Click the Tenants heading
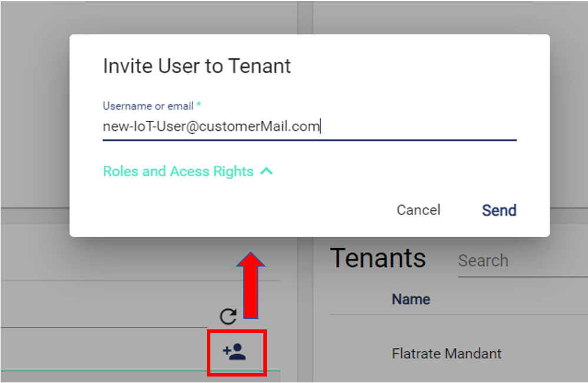Viewport: 588px width, 383px height. (x=378, y=258)
